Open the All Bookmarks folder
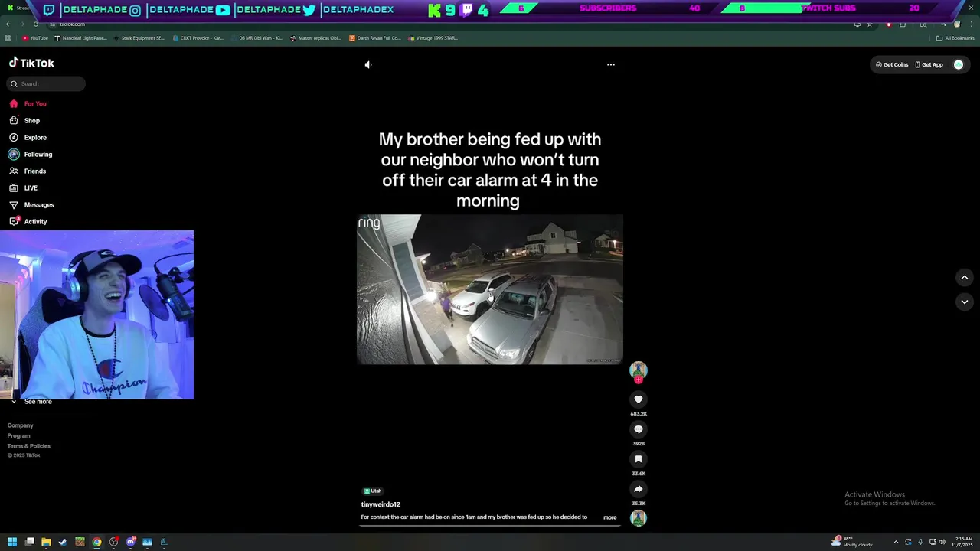This screenshot has width=980, height=551. pos(955,38)
